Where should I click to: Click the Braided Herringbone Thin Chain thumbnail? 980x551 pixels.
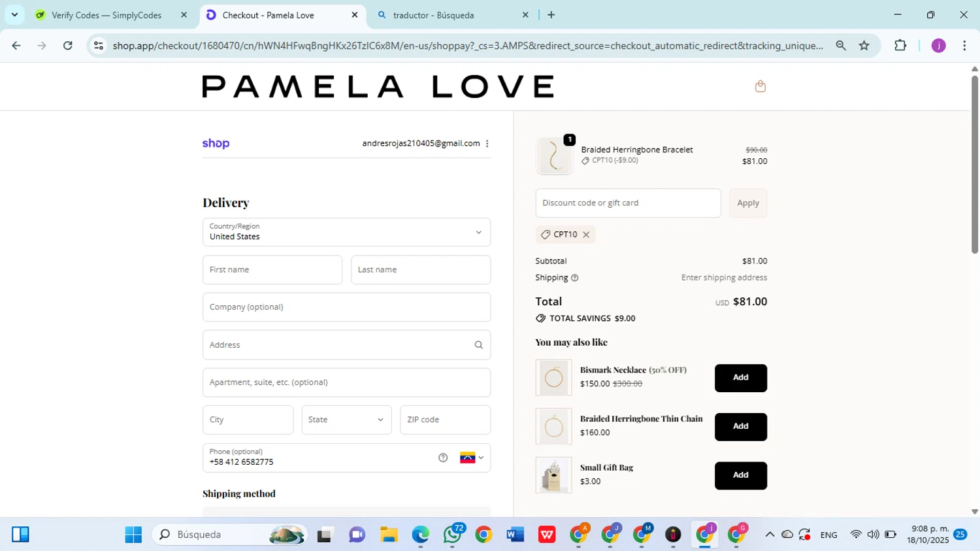click(553, 426)
